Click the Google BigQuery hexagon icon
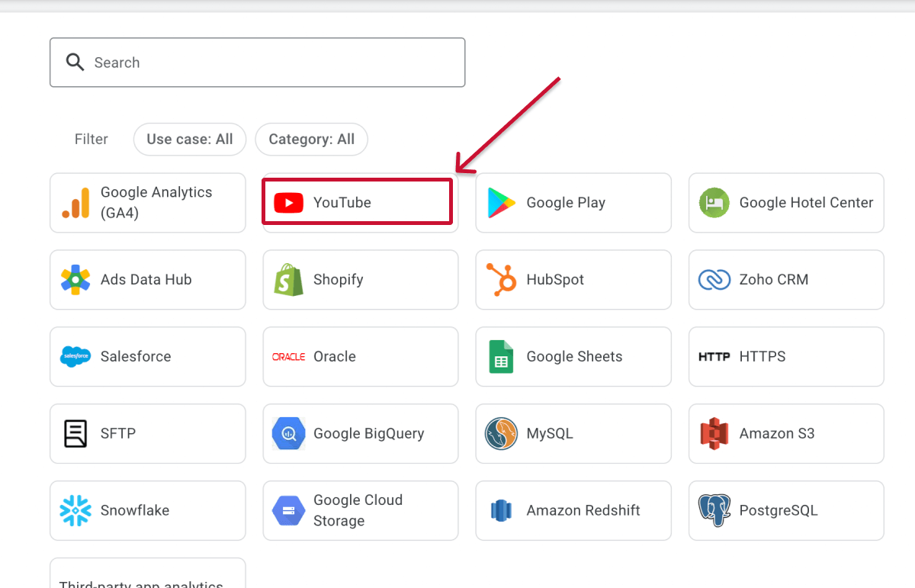 (288, 434)
